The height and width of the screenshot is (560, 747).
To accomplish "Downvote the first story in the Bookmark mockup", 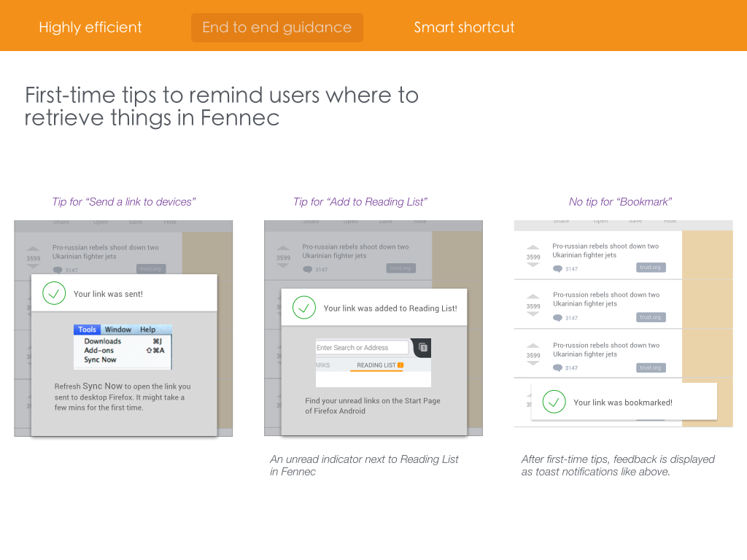I will click(x=533, y=265).
